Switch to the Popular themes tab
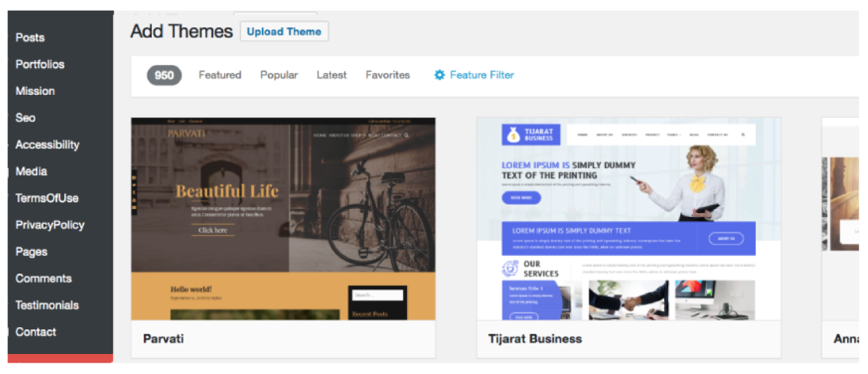This screenshot has width=868, height=374. tap(279, 75)
